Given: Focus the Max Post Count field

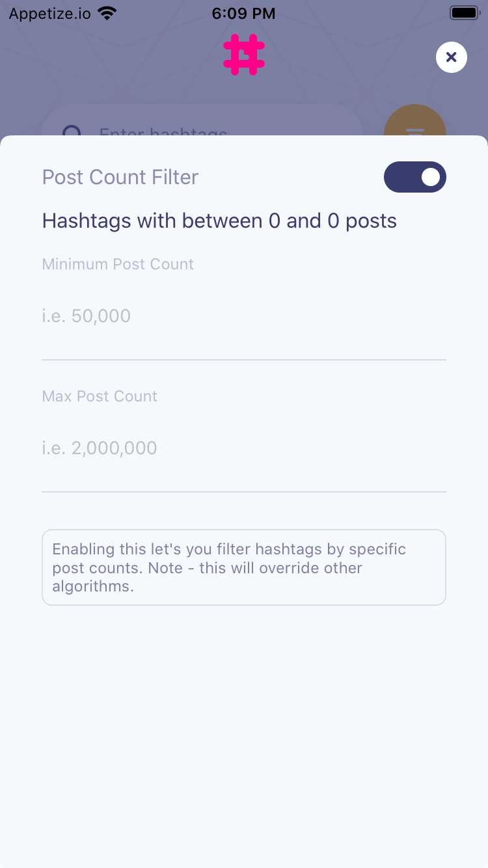Looking at the screenshot, I should pos(244,448).
